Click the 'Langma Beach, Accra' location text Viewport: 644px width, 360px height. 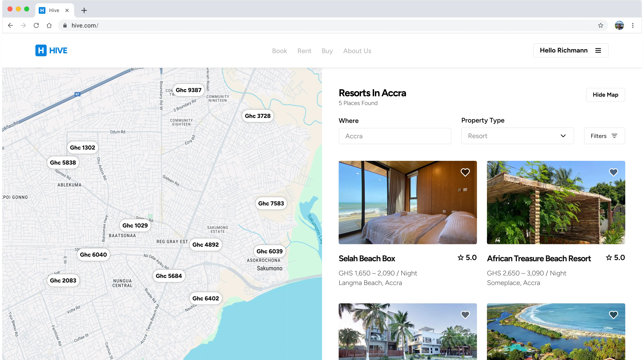(370, 283)
